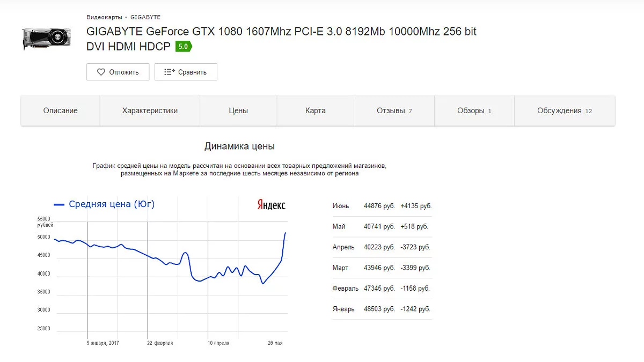Viewport: 644px width, 362px height.
Task: Click the blue Средняя цена legend line
Action: click(59, 204)
